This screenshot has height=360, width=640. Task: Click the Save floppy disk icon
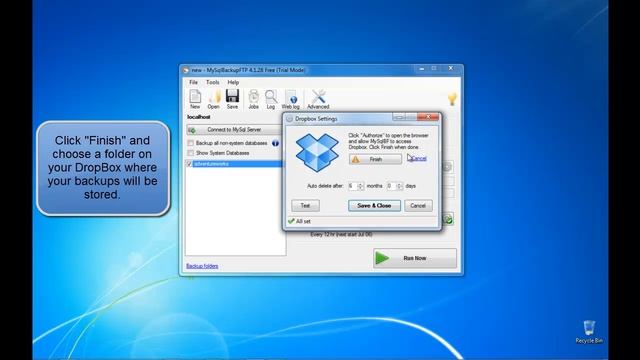pyautogui.click(x=232, y=99)
